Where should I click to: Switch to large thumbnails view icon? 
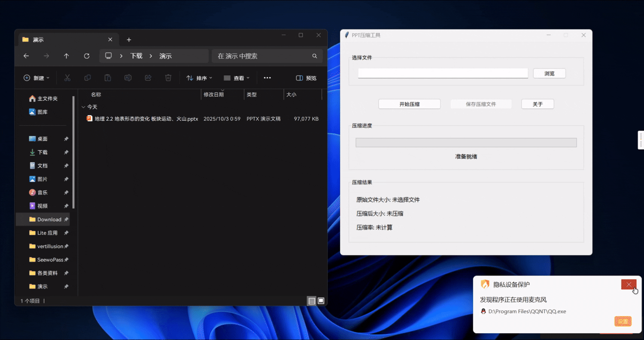point(321,301)
